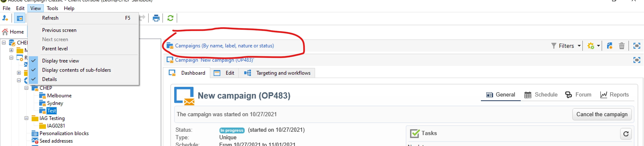Click the 'New campaign (OP483)' heading
This screenshot has width=644, height=146.
point(244,96)
